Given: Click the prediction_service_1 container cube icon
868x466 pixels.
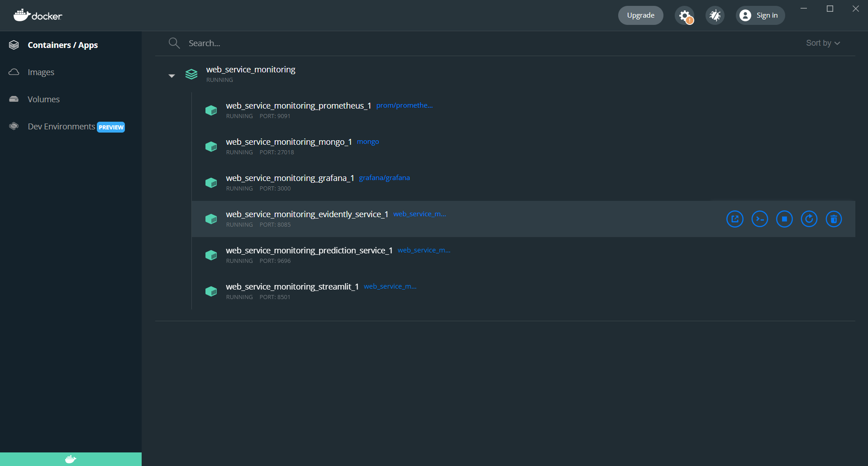Looking at the screenshot, I should click(211, 255).
